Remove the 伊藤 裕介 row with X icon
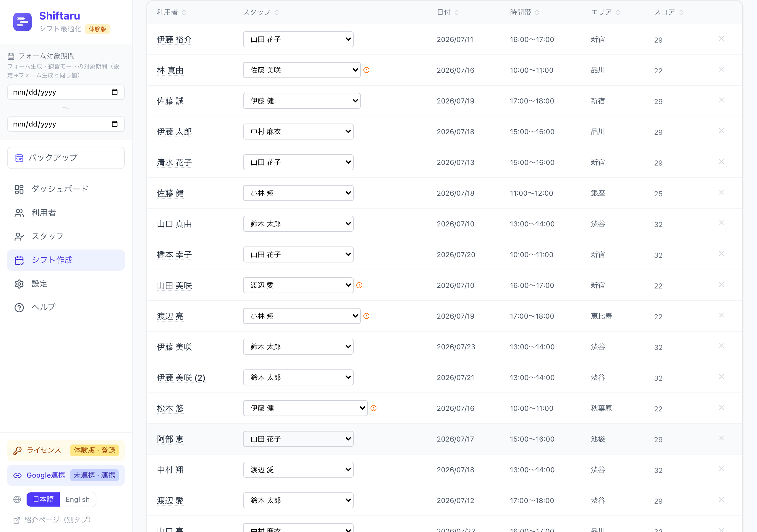Viewport: 757px width, 532px height. point(722,38)
